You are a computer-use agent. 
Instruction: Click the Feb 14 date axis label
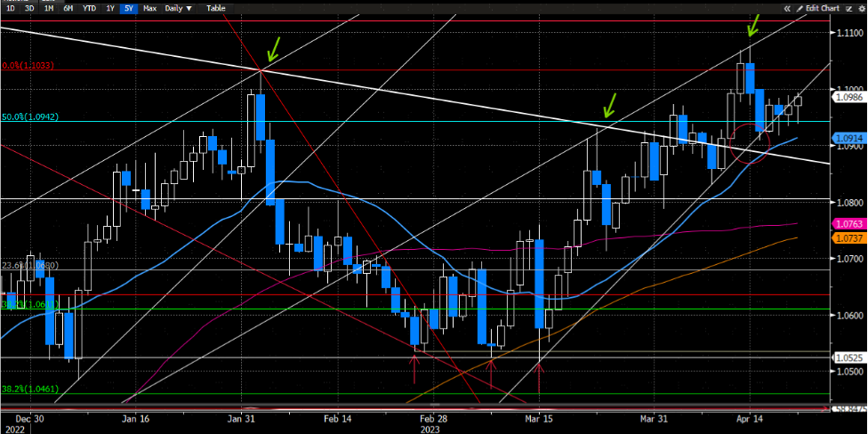point(338,418)
